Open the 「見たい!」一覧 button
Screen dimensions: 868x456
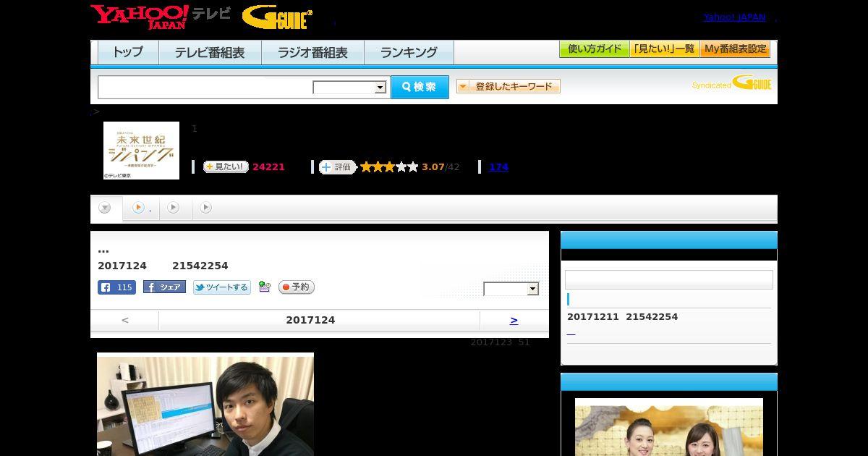(665, 49)
